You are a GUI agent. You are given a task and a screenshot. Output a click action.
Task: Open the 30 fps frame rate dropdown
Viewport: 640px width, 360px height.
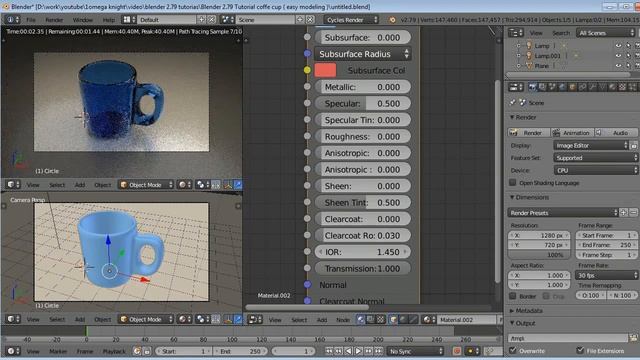(606, 276)
